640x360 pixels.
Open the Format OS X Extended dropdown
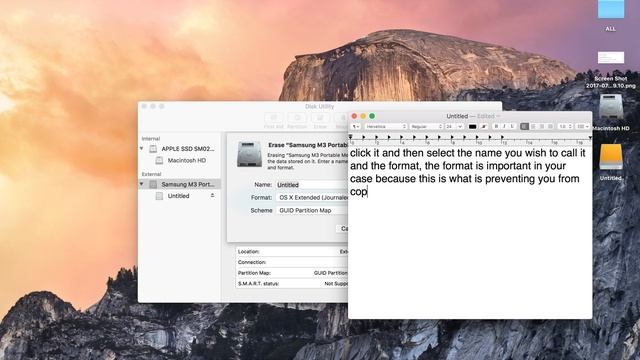point(312,198)
